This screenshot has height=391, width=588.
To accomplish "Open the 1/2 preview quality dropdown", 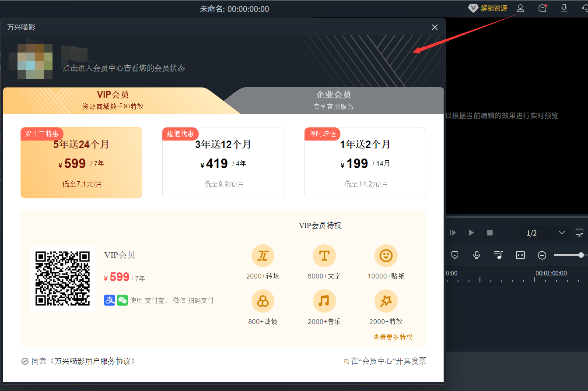I will [544, 233].
